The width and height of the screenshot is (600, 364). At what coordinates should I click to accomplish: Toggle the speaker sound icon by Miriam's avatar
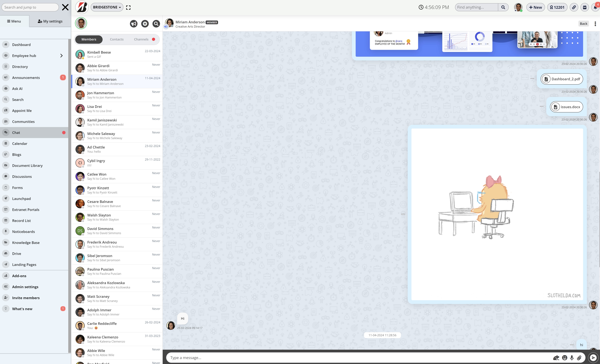pyautogui.click(x=166, y=27)
